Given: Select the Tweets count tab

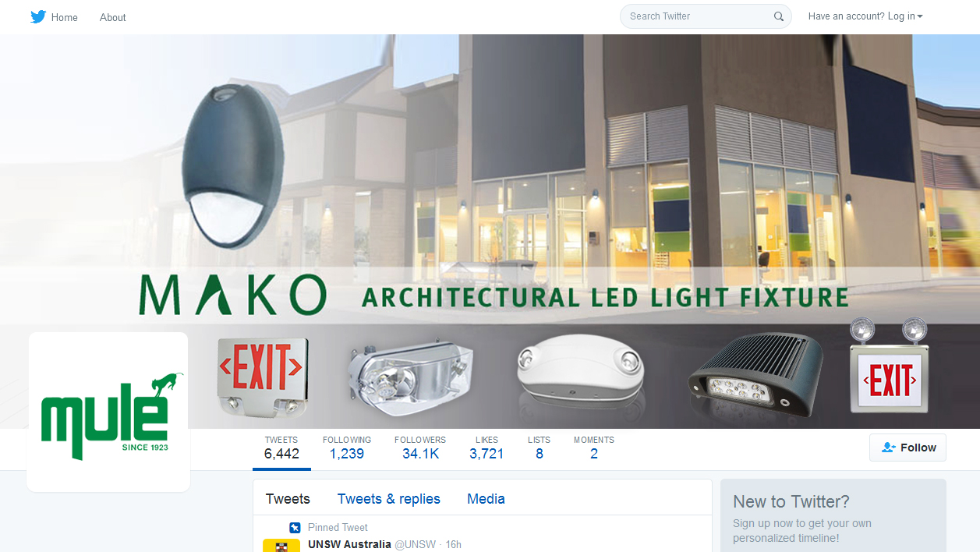Looking at the screenshot, I should coord(281,448).
